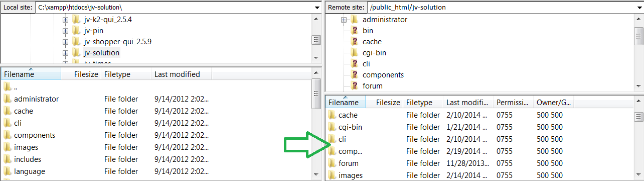Sort local files by Last modified column
Screen dimensions: 644x181
coord(181,74)
